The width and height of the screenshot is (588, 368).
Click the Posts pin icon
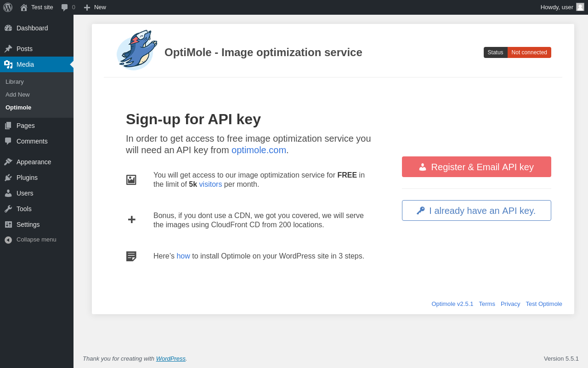point(8,49)
